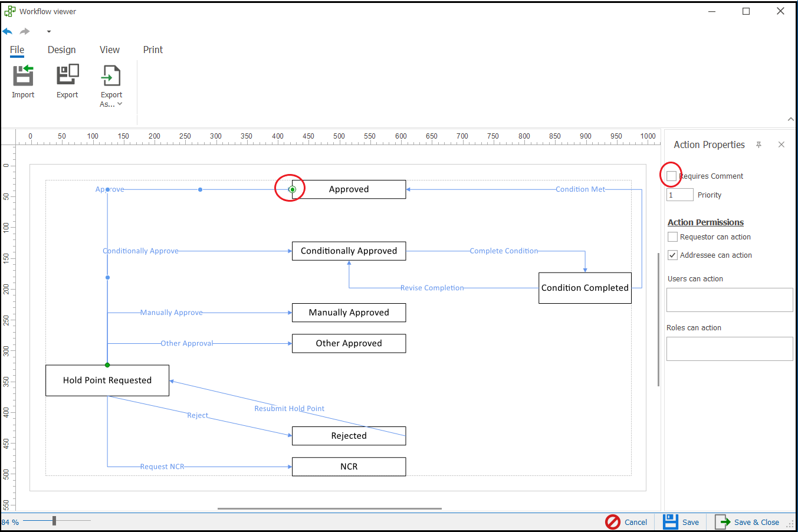Collapse the ribbon with the chevron
This screenshot has width=798, height=532.
coord(790,119)
